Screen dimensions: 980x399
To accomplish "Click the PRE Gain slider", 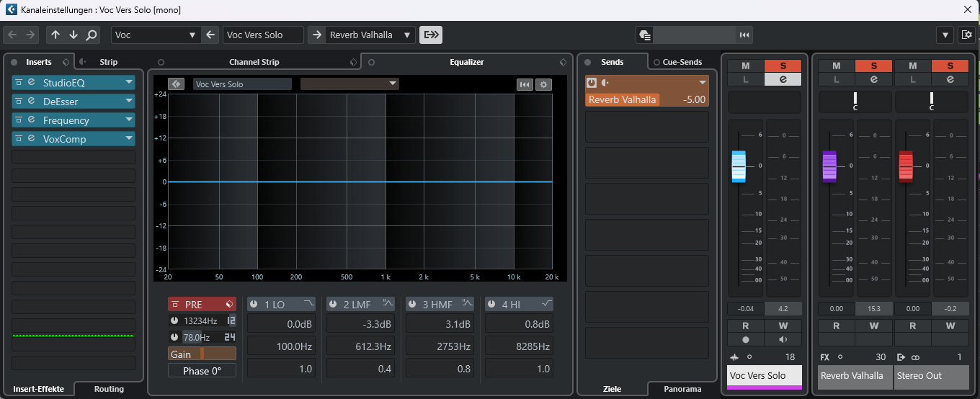I will 202,354.
